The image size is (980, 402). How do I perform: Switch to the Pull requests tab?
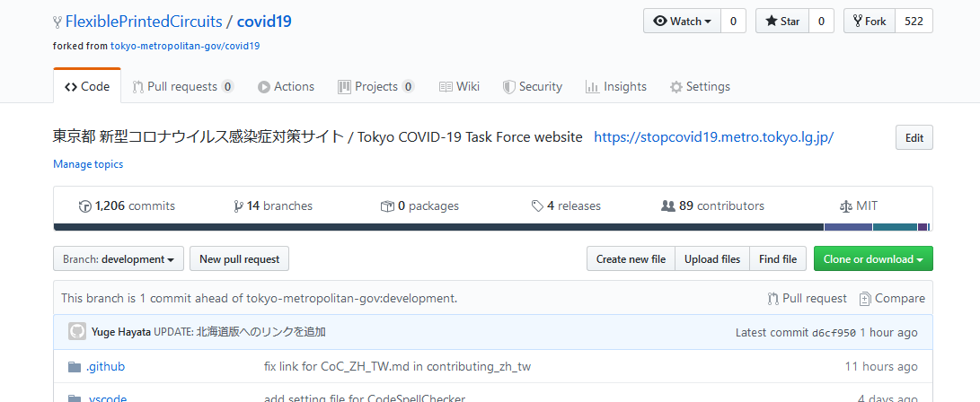click(183, 87)
